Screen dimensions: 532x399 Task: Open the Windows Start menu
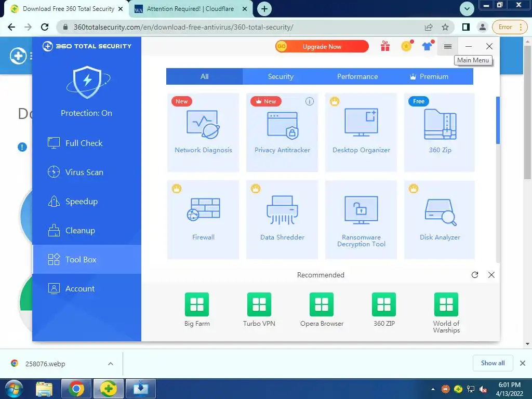[x=14, y=389]
